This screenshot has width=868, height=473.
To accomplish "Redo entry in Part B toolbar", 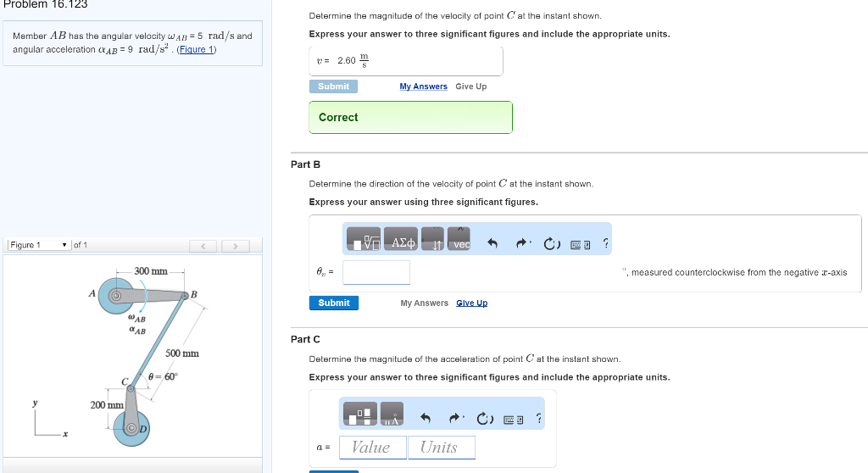I will click(522, 244).
